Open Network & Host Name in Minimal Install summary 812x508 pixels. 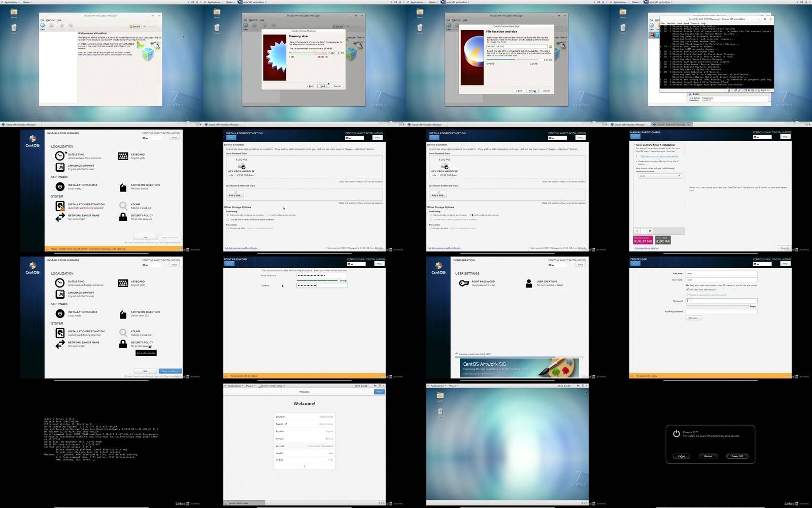[78, 217]
